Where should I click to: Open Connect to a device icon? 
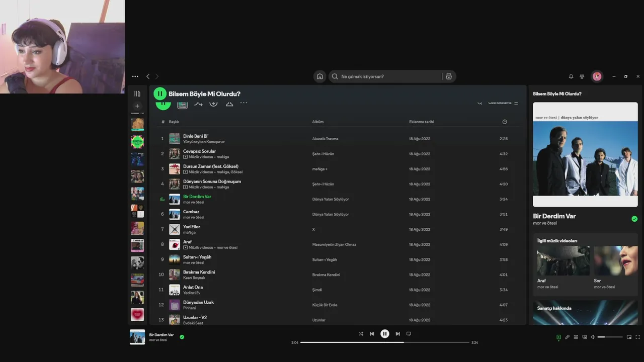[x=584, y=337]
